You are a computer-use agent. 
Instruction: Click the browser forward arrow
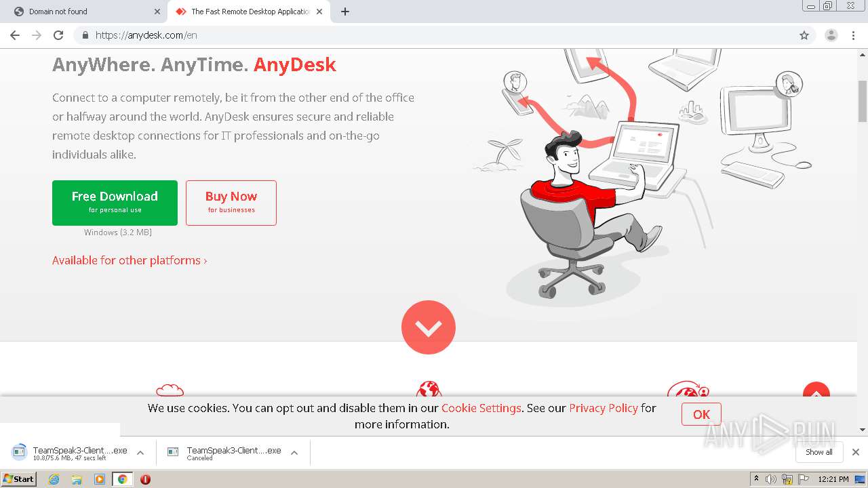(37, 35)
